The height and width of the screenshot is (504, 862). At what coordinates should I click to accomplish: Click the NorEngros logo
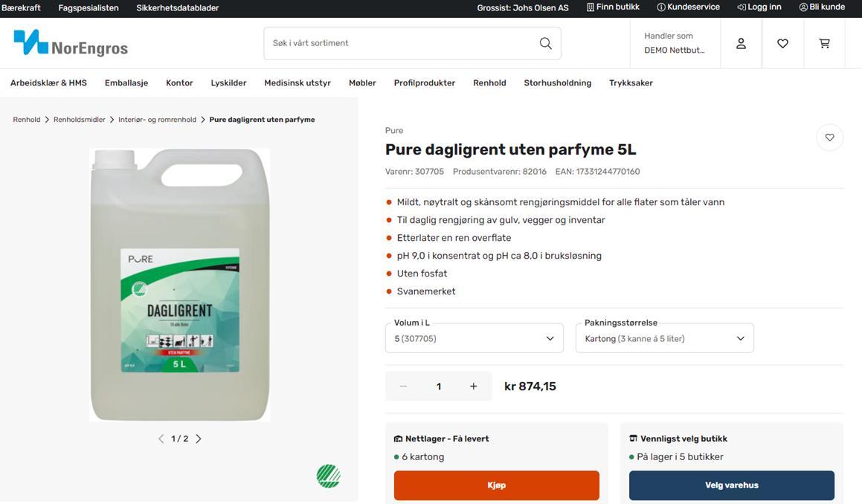pyautogui.click(x=71, y=43)
